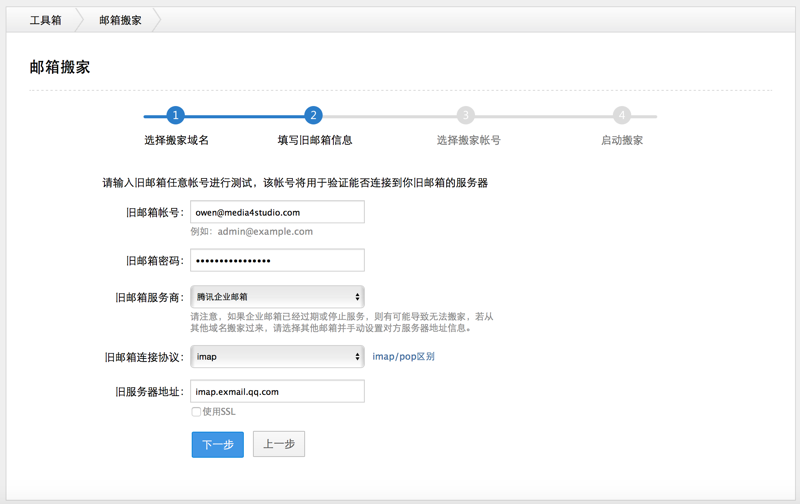Screen dimensions: 800x504
Task: Click the grey step 4 circle
Action: [622, 116]
